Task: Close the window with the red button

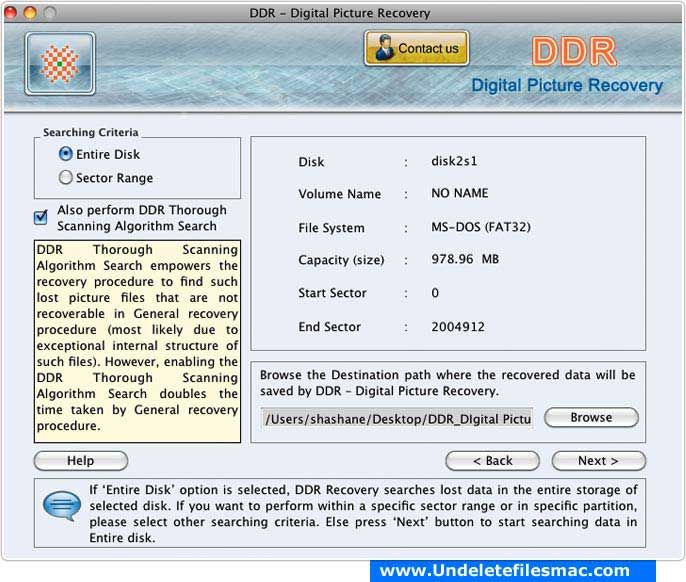Action: point(10,13)
